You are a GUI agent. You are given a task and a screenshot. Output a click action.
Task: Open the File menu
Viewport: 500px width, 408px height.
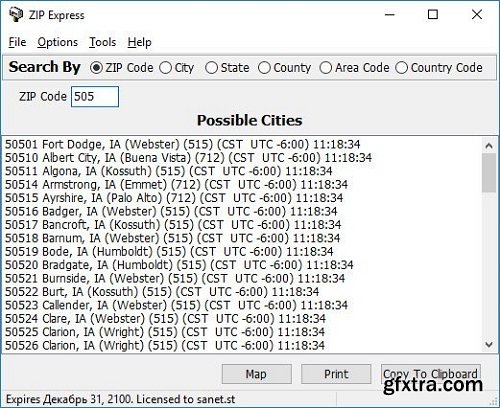[17, 42]
